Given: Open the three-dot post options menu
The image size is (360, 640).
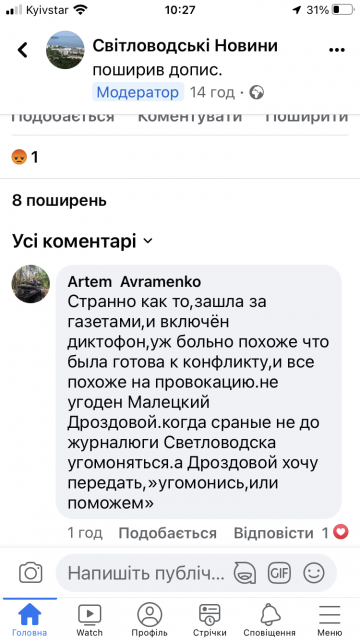Looking at the screenshot, I should click(x=337, y=50).
